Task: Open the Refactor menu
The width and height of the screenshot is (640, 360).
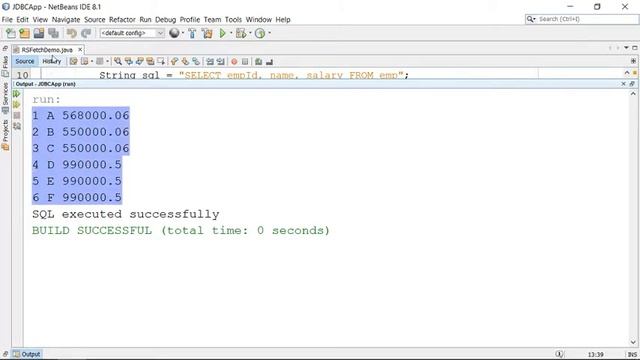Action: 122,20
